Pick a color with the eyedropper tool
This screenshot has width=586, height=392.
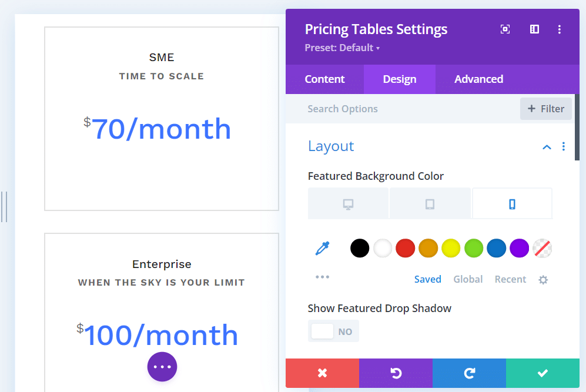(x=322, y=248)
